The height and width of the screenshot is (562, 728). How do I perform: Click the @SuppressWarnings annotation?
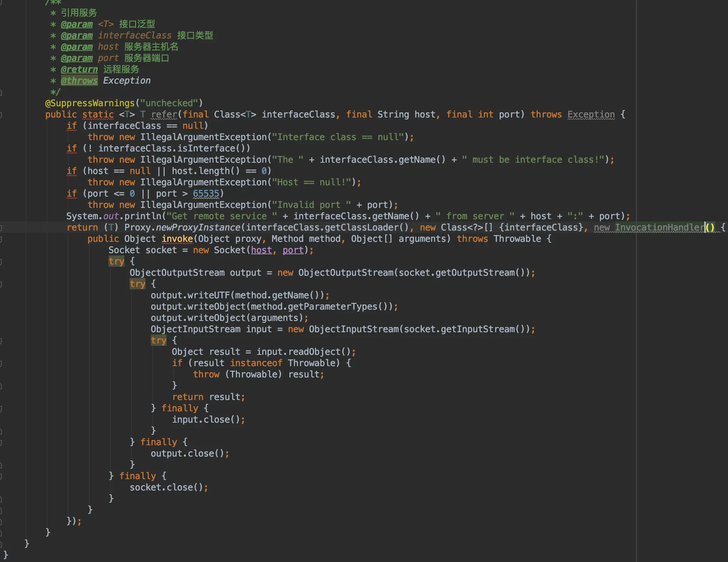point(90,103)
